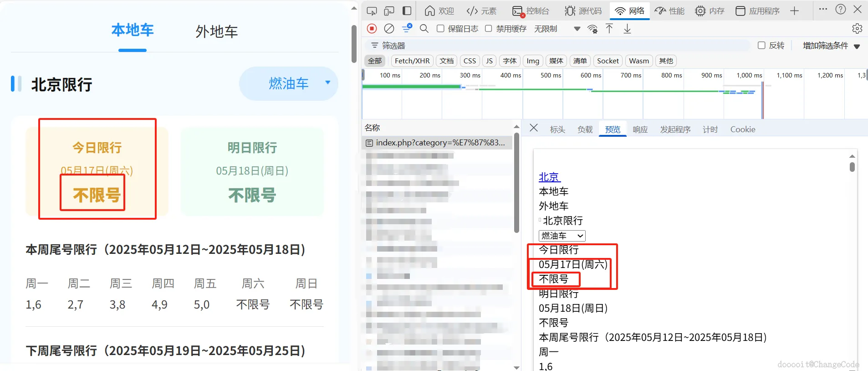Close the DevTools panel
Image resolution: width=868 pixels, height=371 pixels.
[x=858, y=9]
